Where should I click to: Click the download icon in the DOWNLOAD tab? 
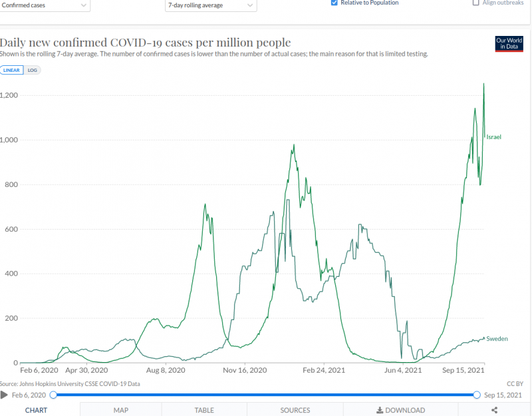coord(380,411)
